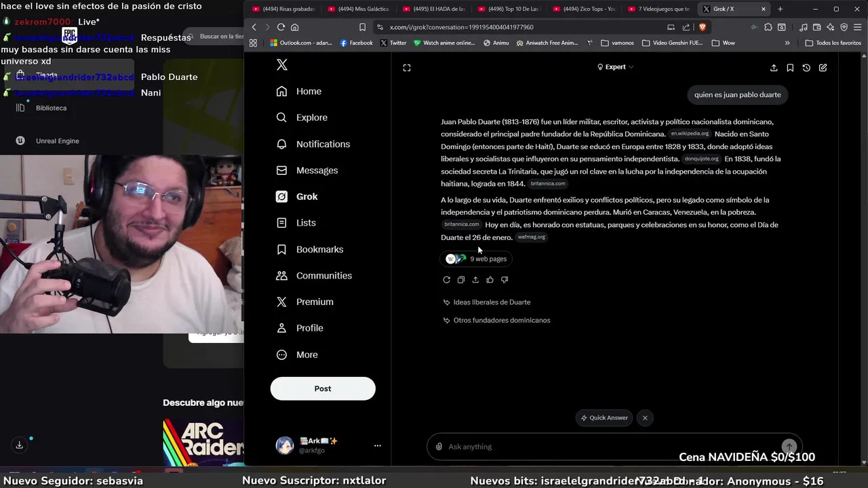868x488 pixels.
Task: Open the wafmag.org source citation
Action: pos(532,237)
